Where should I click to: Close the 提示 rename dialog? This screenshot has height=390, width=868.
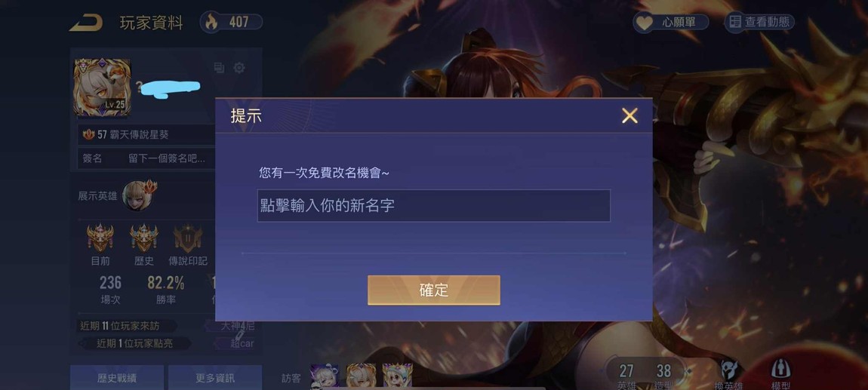tap(629, 115)
